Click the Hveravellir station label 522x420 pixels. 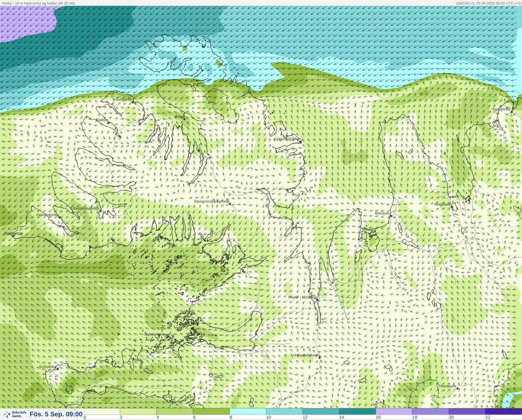448,386
